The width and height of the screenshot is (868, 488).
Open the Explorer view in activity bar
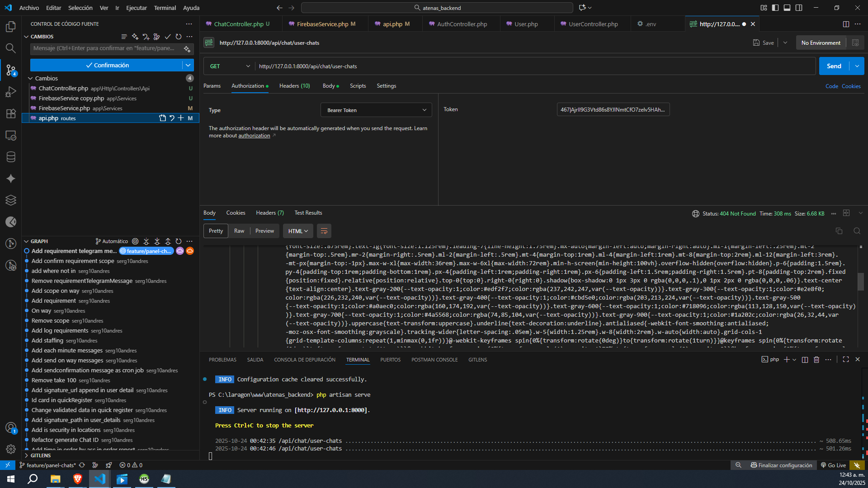coord(11,27)
